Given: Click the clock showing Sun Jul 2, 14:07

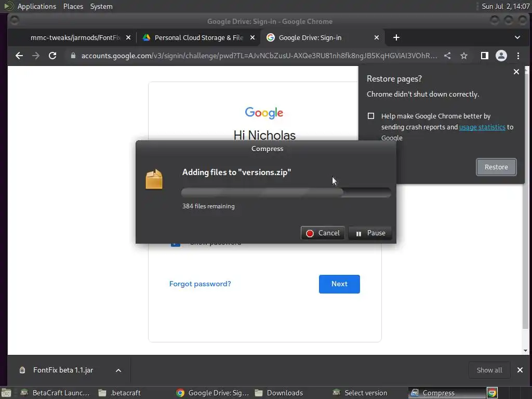Looking at the screenshot, I should click(x=506, y=6).
